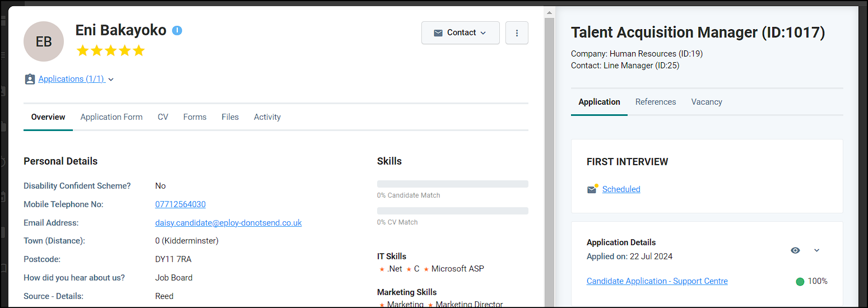Image resolution: width=868 pixels, height=308 pixels.
Task: Click the scrollbar up arrow
Action: point(550,12)
